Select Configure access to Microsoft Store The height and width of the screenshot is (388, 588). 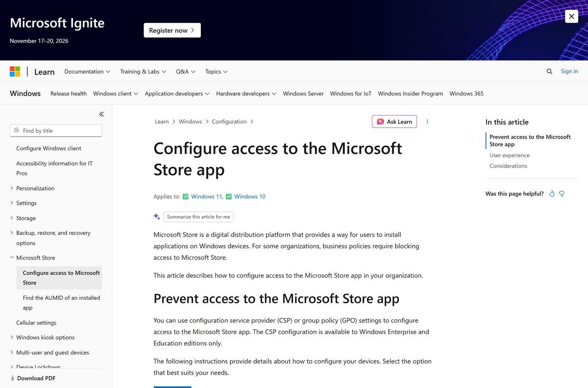click(x=59, y=278)
